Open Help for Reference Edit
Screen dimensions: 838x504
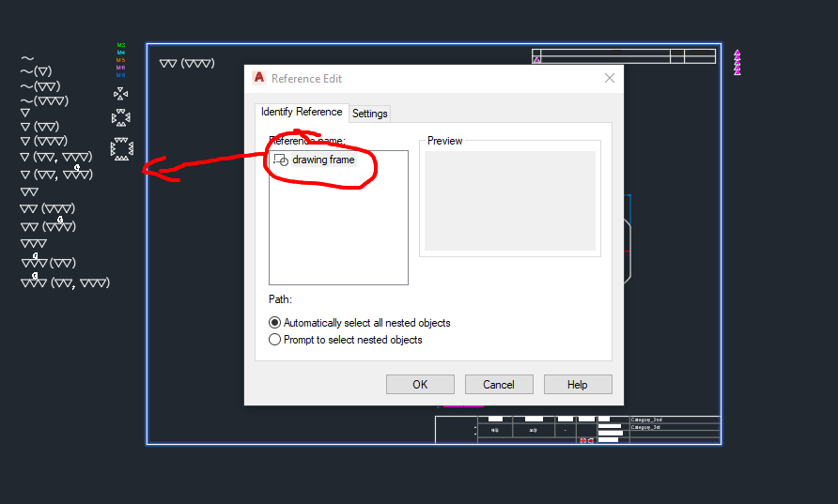[x=577, y=385]
